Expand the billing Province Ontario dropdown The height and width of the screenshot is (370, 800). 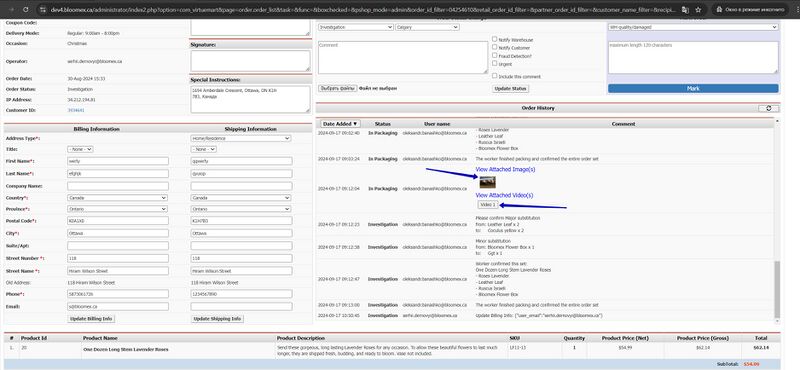117,209
